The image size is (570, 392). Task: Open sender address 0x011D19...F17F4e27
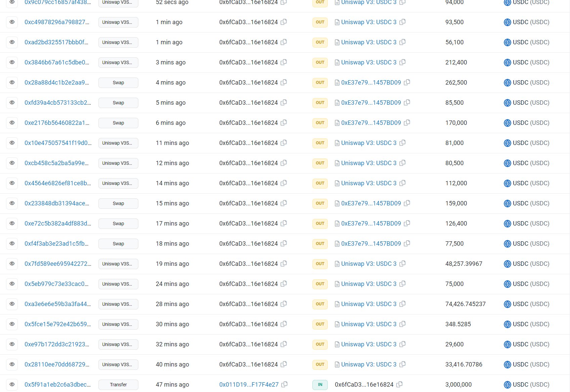tap(249, 385)
